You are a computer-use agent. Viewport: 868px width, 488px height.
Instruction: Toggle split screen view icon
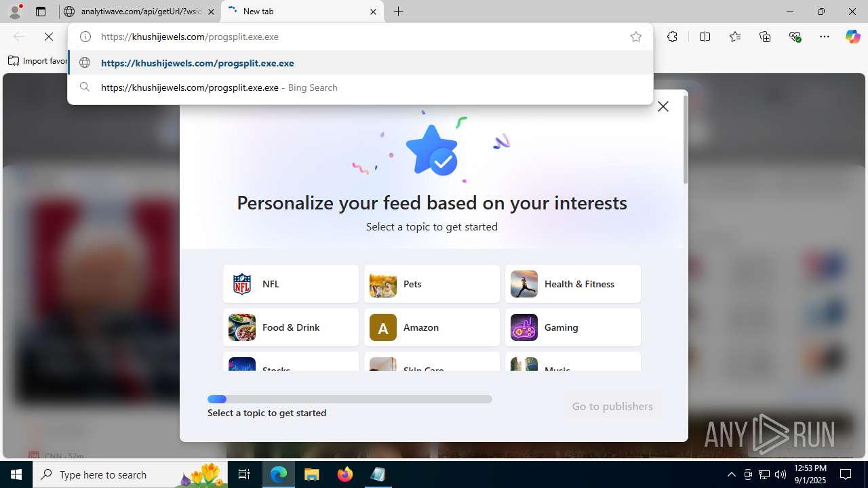[x=705, y=37]
